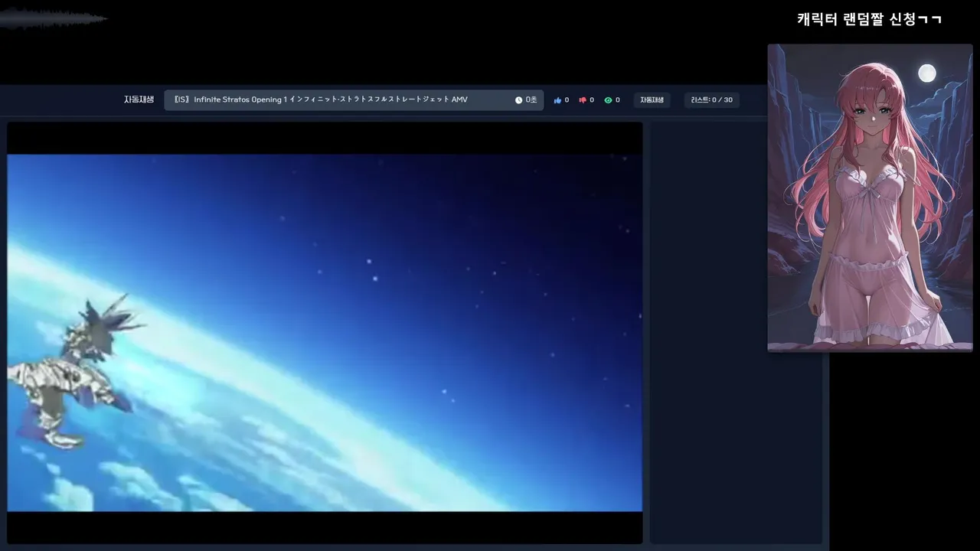980x551 pixels.
Task: Click the green eye view count icon
Action: click(x=608, y=100)
